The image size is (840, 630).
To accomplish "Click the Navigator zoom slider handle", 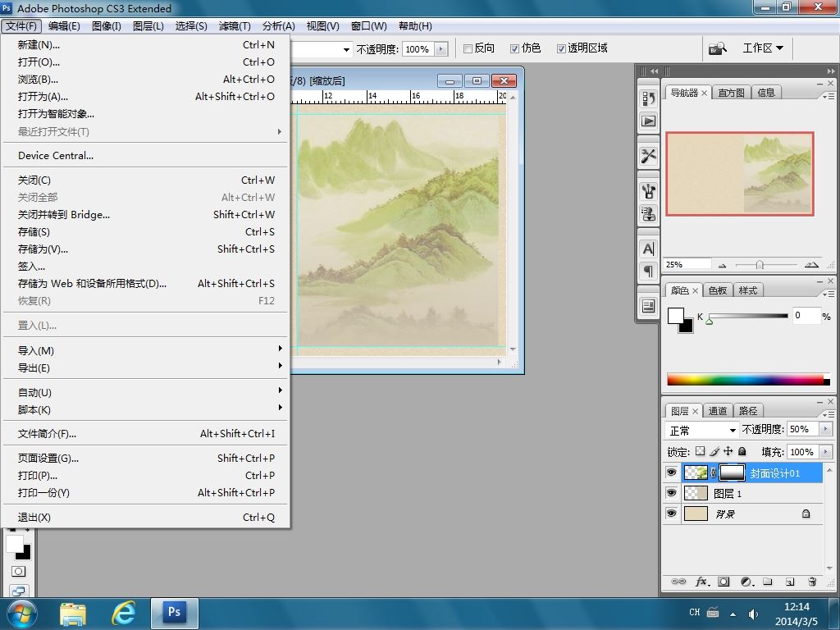I will tap(760, 265).
